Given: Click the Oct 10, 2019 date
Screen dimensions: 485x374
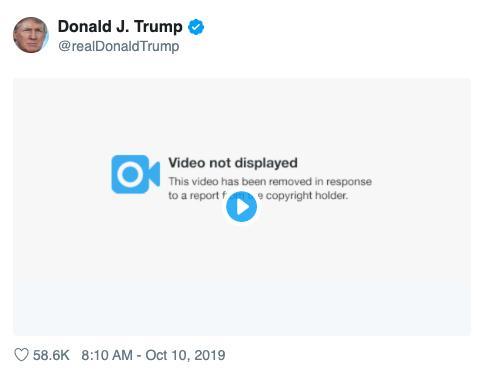Looking at the screenshot, I should [x=185, y=355].
